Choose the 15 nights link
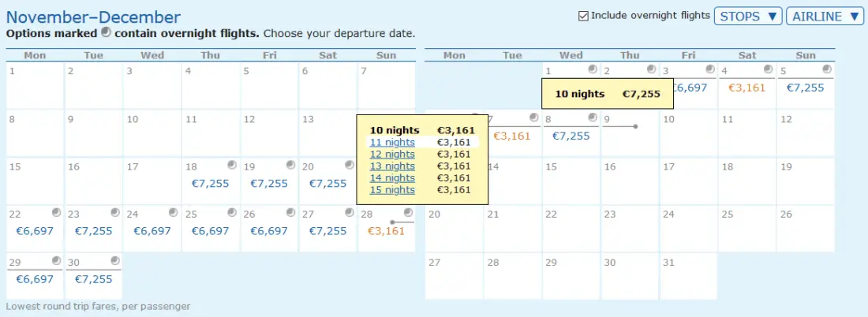The height and width of the screenshot is (317, 868). 392,190
